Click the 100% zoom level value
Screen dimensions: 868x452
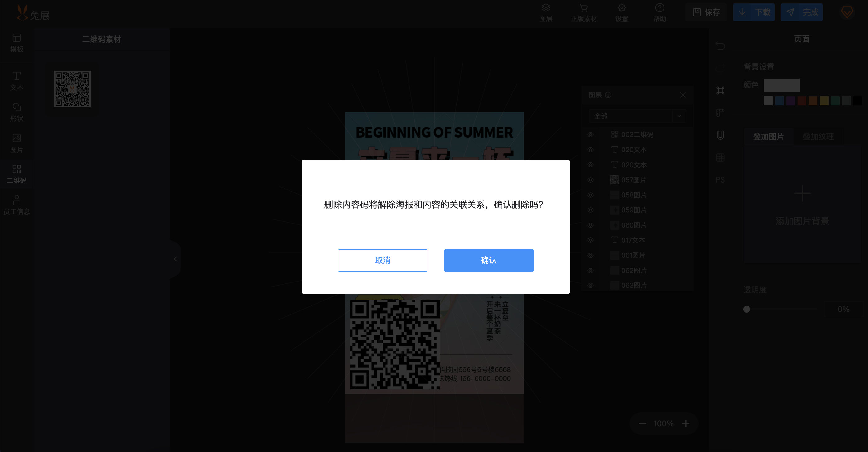click(x=664, y=424)
